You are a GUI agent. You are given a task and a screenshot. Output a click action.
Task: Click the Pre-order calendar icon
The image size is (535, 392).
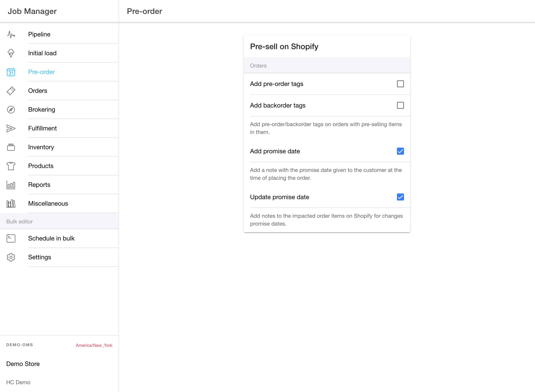11,72
